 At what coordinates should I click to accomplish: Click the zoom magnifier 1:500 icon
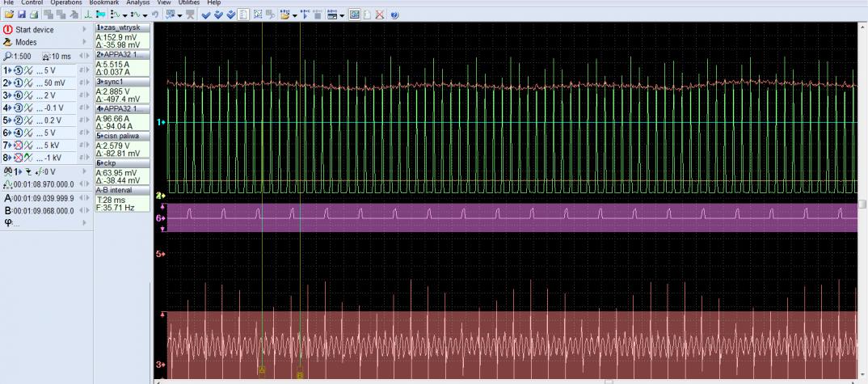point(8,56)
